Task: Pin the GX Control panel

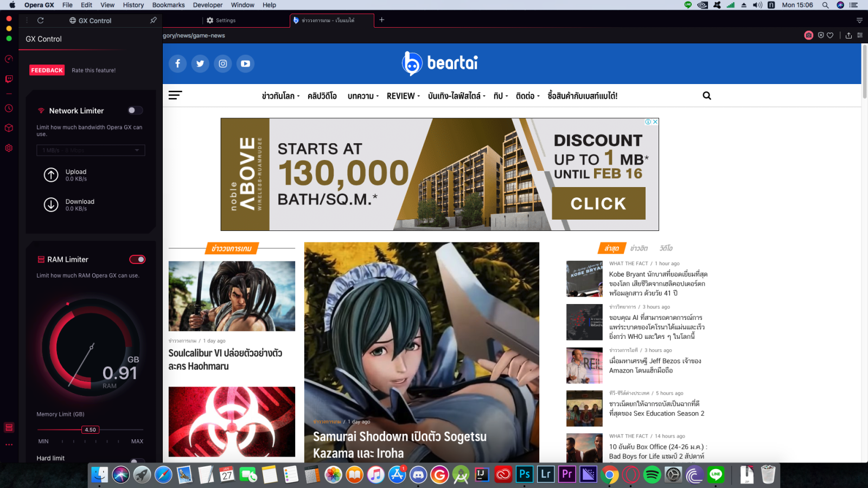Action: [154, 20]
